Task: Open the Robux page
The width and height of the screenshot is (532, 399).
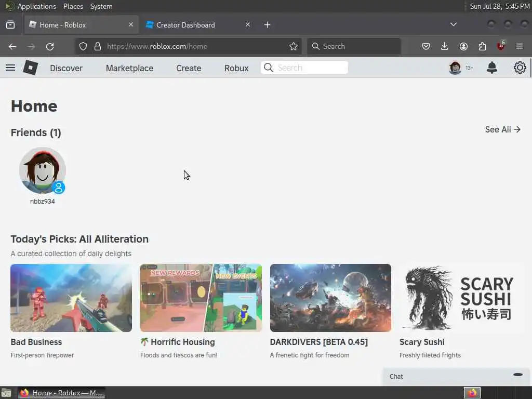Action: 236,68
